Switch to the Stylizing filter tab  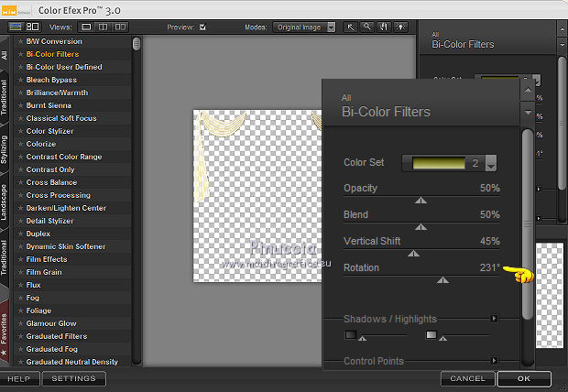tap(4, 149)
